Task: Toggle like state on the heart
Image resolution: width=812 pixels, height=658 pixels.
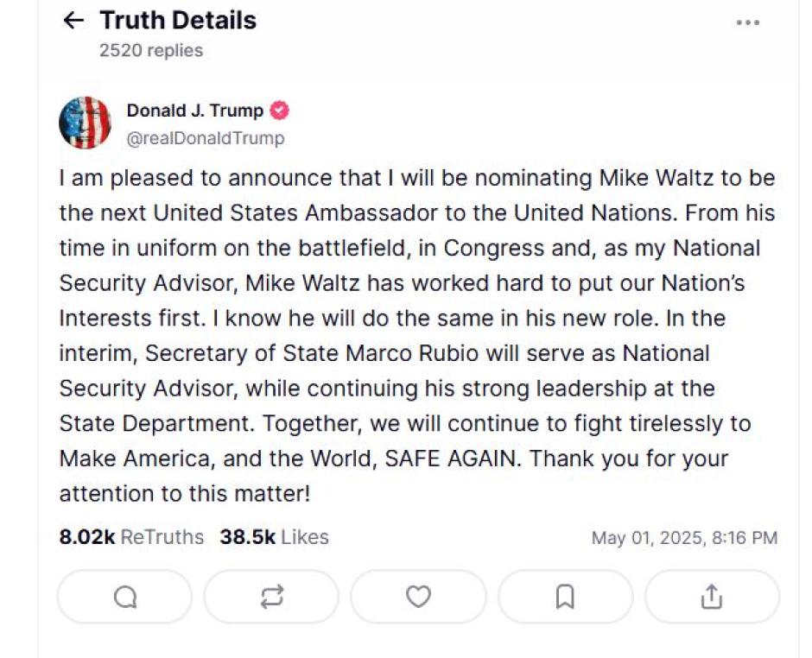Action: (x=417, y=596)
